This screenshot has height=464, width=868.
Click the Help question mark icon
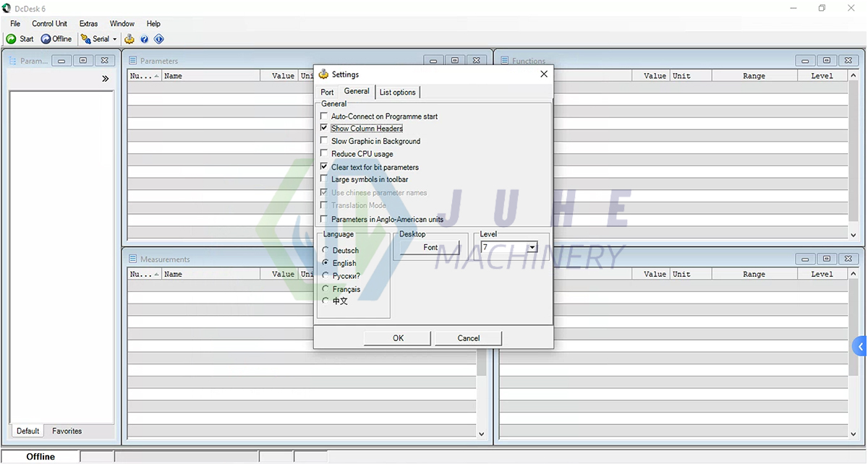click(144, 39)
